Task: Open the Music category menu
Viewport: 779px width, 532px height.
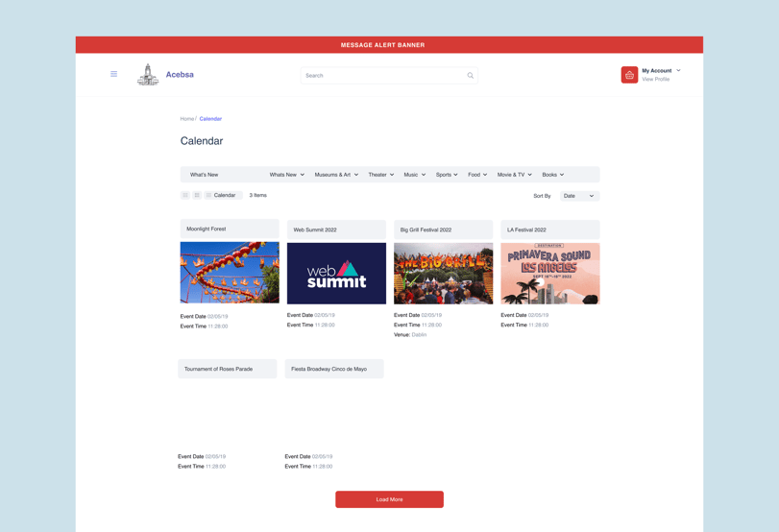Action: (x=414, y=175)
